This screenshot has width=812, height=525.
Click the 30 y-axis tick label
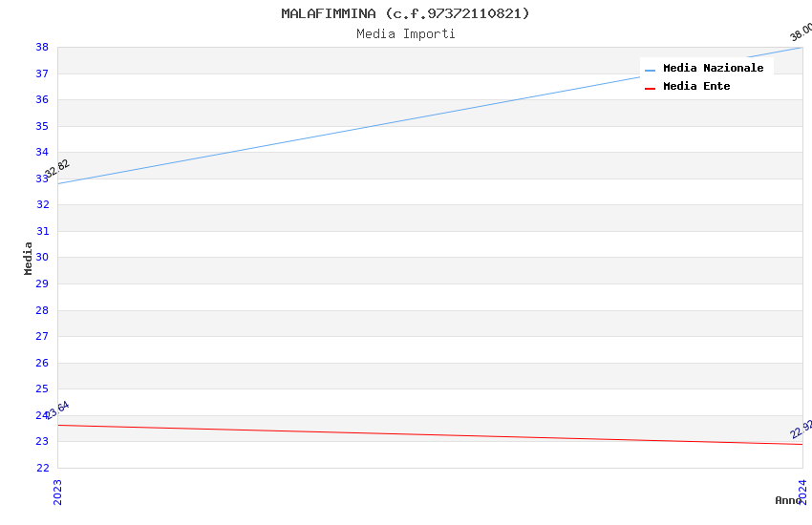click(x=42, y=258)
